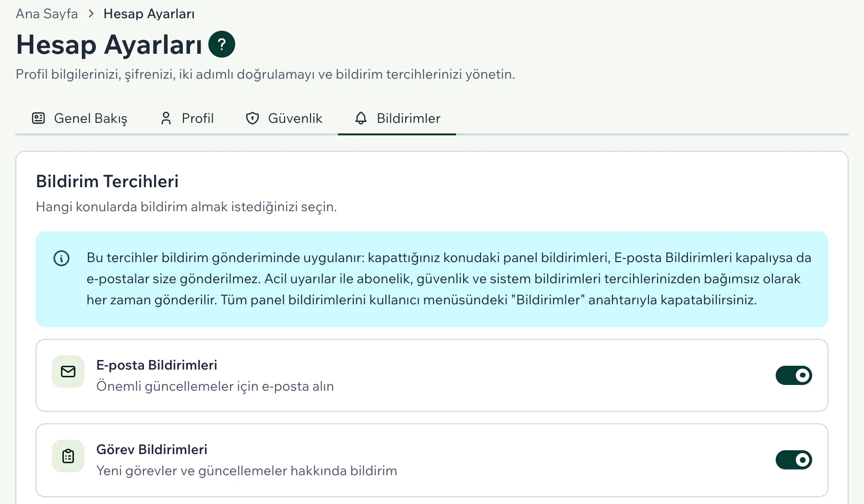Click the Profil tab's person icon
864x504 pixels.
[166, 118]
